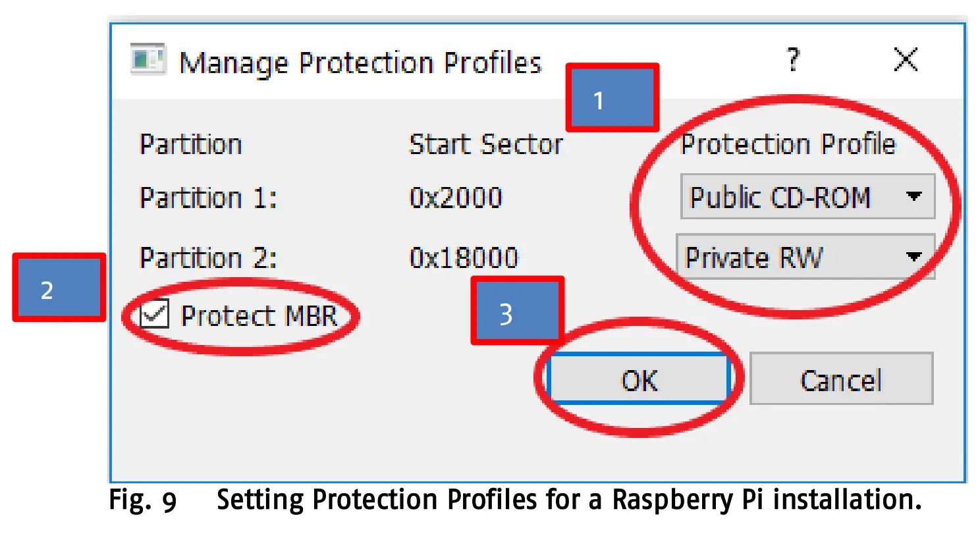Screen dimensions: 980x536
Task: Dismiss the dialog with Cancel
Action: tap(841, 379)
